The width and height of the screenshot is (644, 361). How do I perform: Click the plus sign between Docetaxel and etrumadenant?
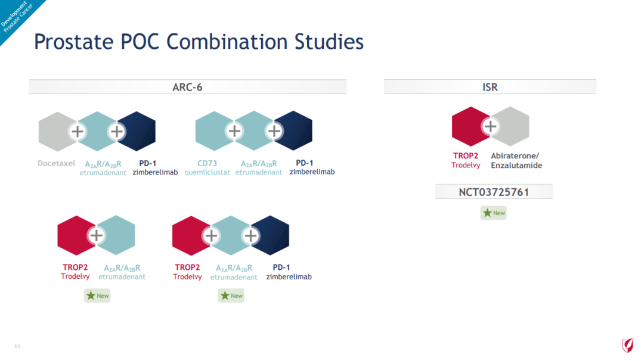pos(78,132)
